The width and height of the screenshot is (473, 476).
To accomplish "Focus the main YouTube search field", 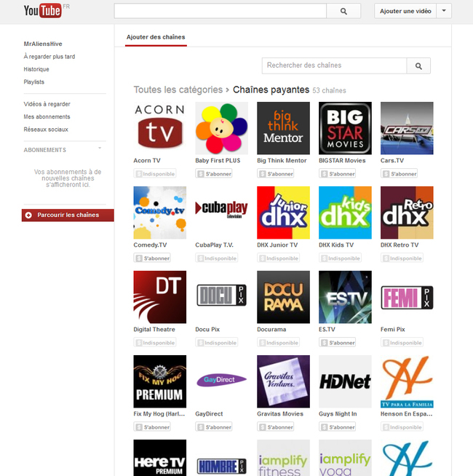I will (x=220, y=11).
